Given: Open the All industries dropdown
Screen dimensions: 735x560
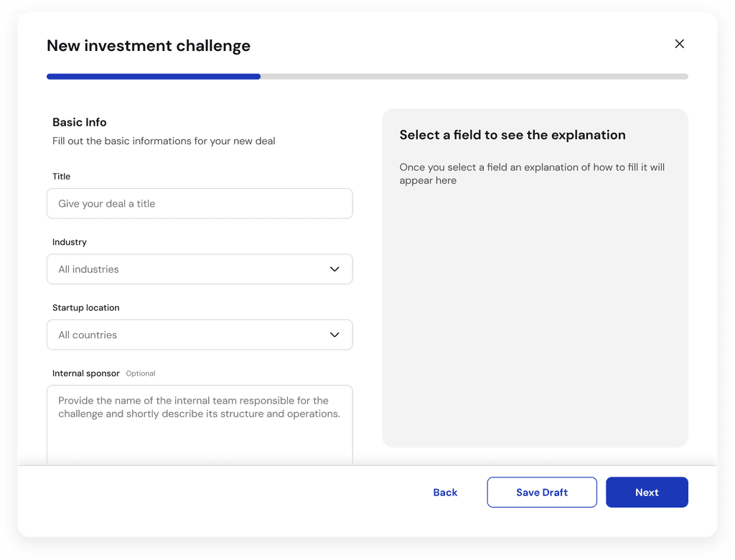Looking at the screenshot, I should point(187,269).
